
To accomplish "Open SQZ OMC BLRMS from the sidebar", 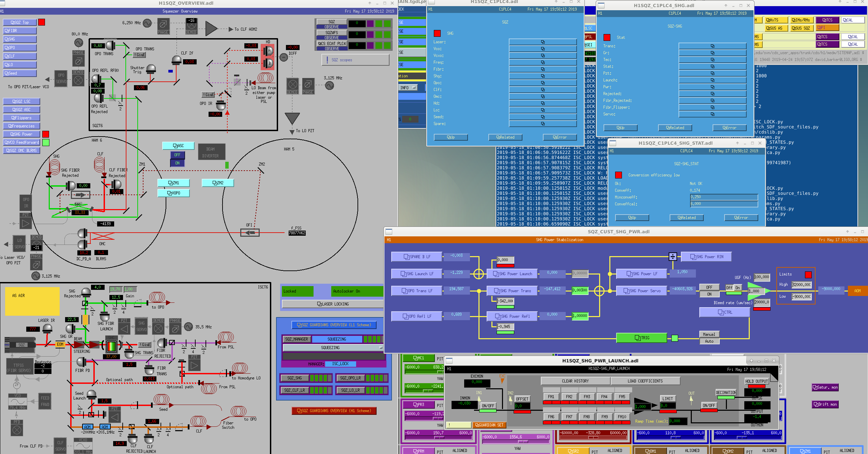I will point(21,151).
